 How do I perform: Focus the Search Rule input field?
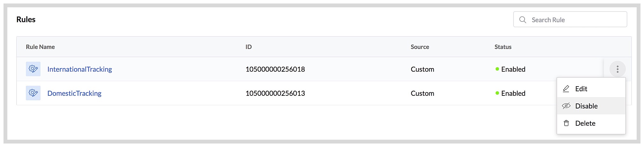[570, 19]
